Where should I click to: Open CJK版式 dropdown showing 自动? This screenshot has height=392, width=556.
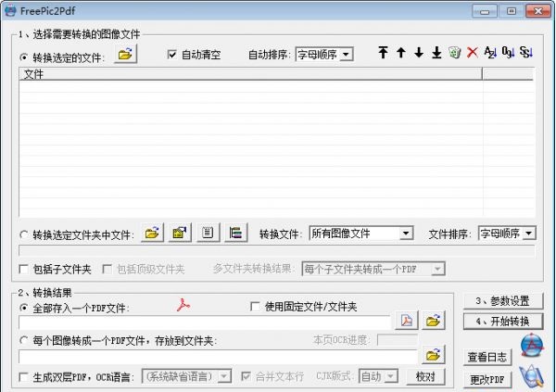378,376
